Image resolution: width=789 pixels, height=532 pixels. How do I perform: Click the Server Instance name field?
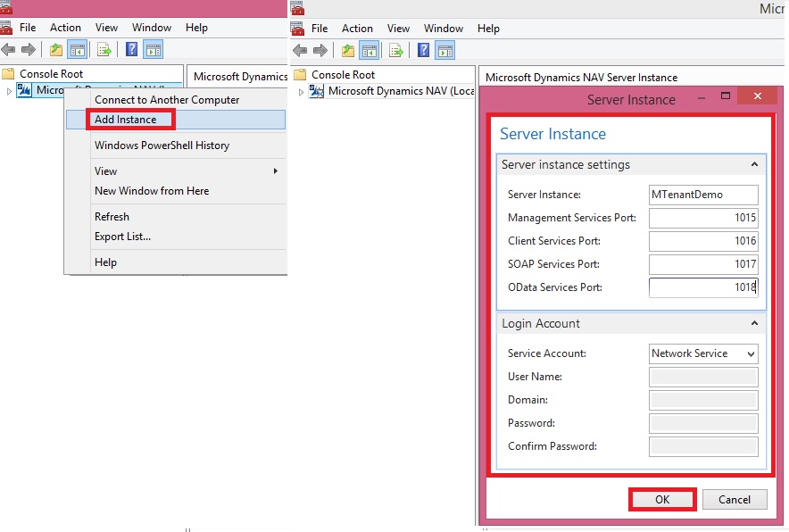click(x=703, y=195)
